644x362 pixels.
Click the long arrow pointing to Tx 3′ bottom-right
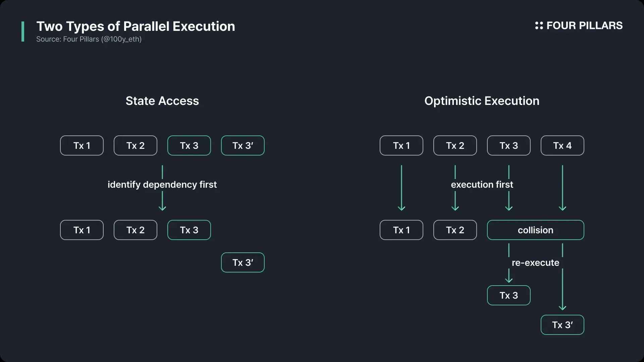pyautogui.click(x=562, y=289)
